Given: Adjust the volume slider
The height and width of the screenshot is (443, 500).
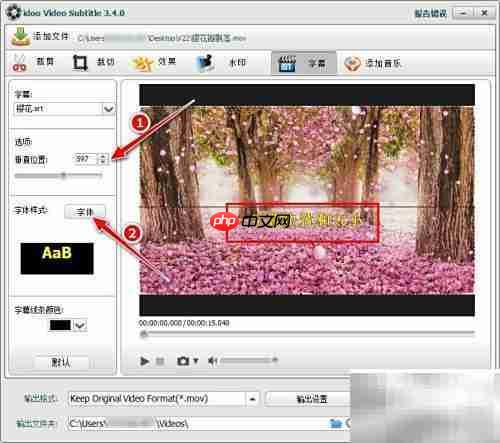Looking at the screenshot, I should coord(249,360).
